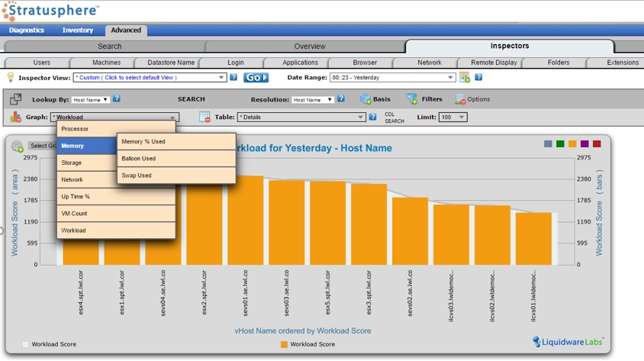Select Storage in the graph menu
Screen dimensions: 644x361
87,163
